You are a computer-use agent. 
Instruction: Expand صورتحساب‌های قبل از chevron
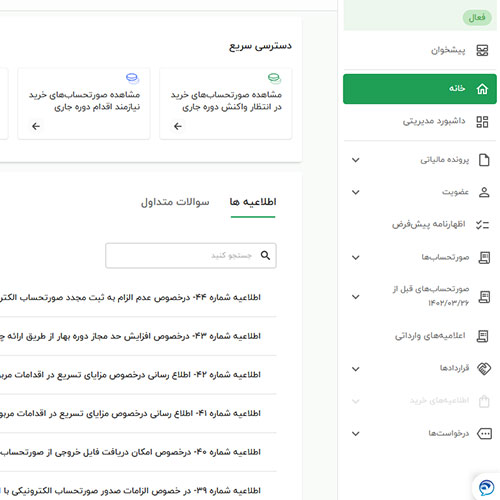click(x=356, y=297)
